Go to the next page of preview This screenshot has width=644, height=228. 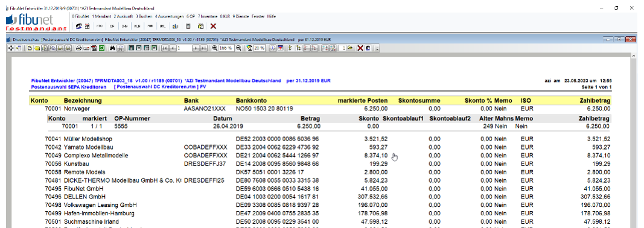(196, 48)
